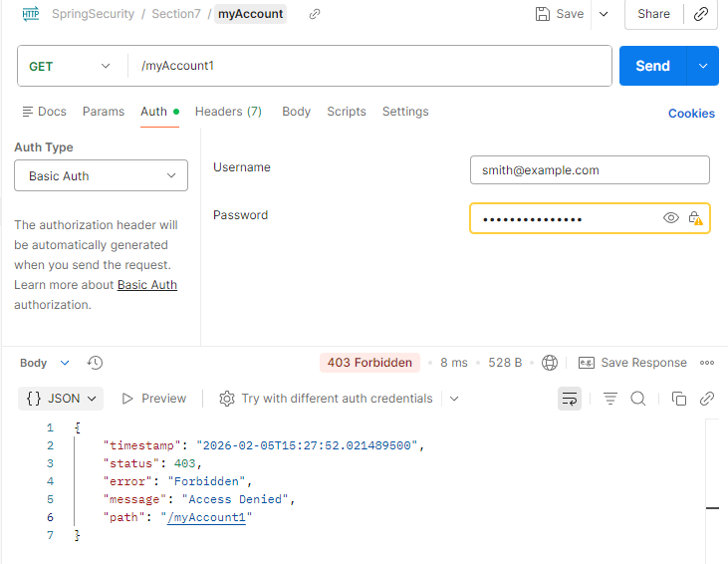Open the GET method dropdown
This screenshot has width=728, height=564.
point(70,66)
